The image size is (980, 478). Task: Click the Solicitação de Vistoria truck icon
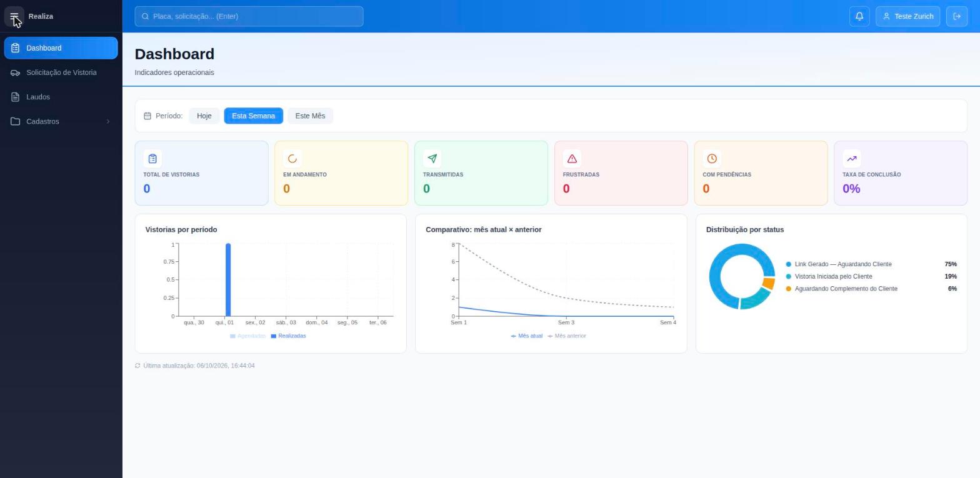point(16,72)
